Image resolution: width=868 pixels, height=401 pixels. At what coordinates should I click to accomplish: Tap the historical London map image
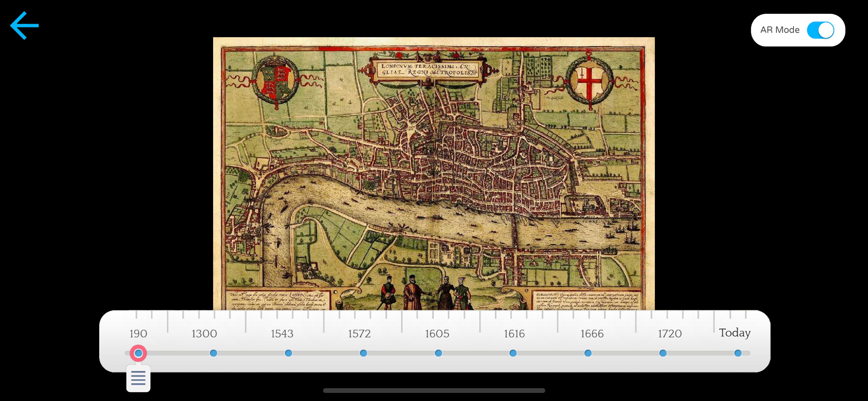434,173
